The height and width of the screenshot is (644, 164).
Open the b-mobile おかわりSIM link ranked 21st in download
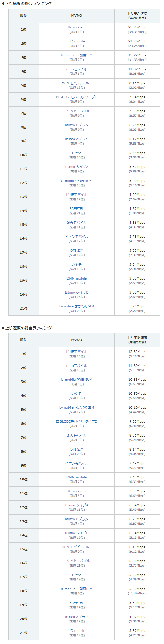pos(77,306)
